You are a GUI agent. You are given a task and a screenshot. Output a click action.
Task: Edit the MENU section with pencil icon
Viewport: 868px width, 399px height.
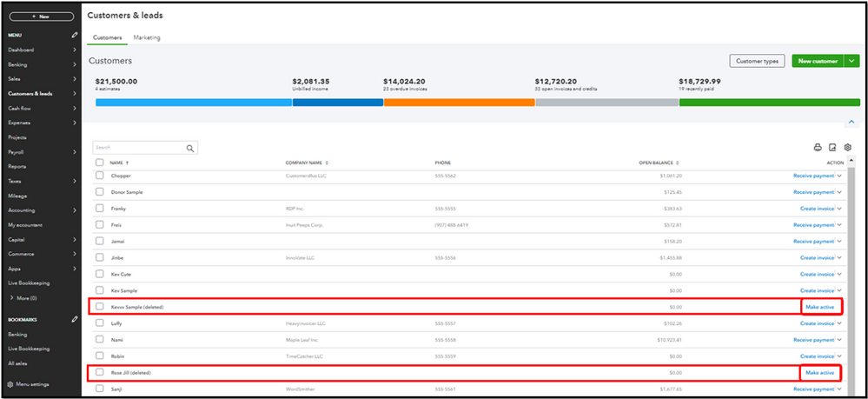click(x=75, y=35)
